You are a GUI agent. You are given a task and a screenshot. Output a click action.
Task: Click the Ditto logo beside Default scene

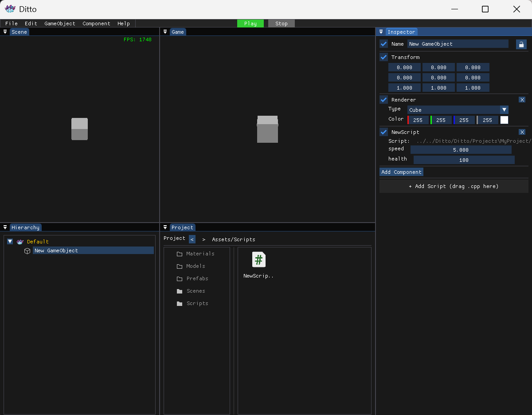click(20, 242)
